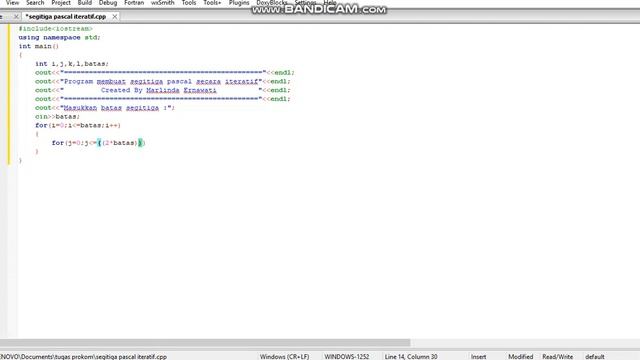Viewport: 640px width, 360px height.
Task: Click the 'Masukkan batas segitiga' cout line
Action: click(105, 108)
